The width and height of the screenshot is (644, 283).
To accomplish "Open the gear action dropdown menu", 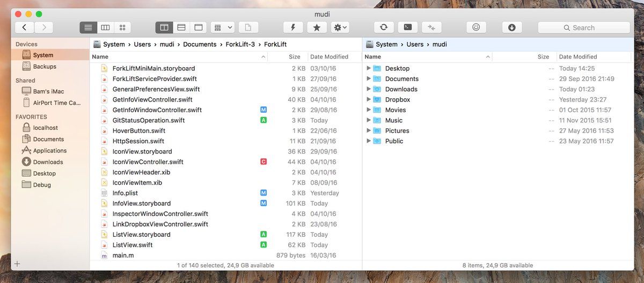I will (340, 27).
